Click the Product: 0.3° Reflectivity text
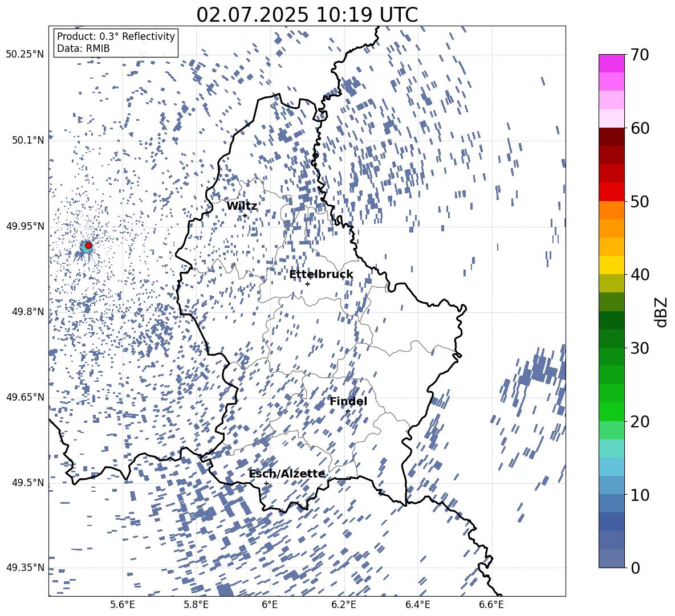The width and height of the screenshot is (675, 616). (x=116, y=36)
